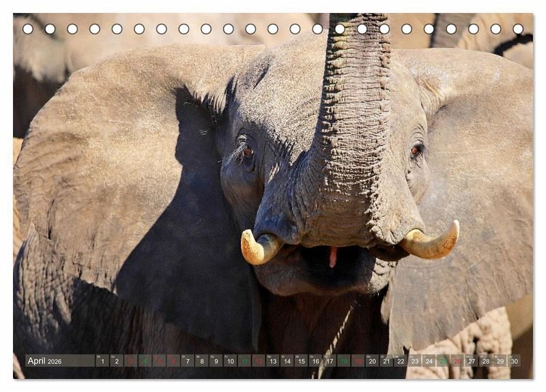Click the red-highlighted Sunday 19
The image size is (546, 392).
(x=358, y=361)
